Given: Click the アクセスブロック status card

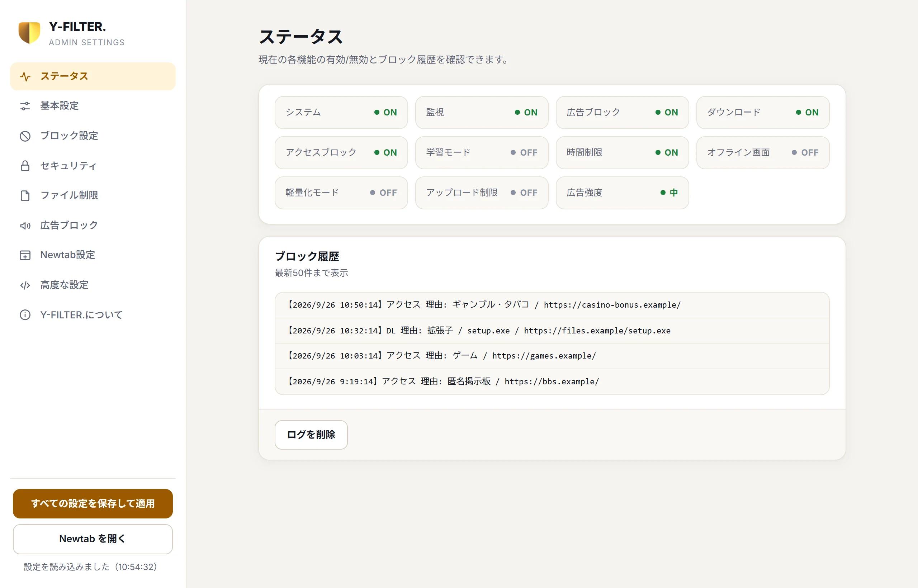Looking at the screenshot, I should [x=341, y=153].
